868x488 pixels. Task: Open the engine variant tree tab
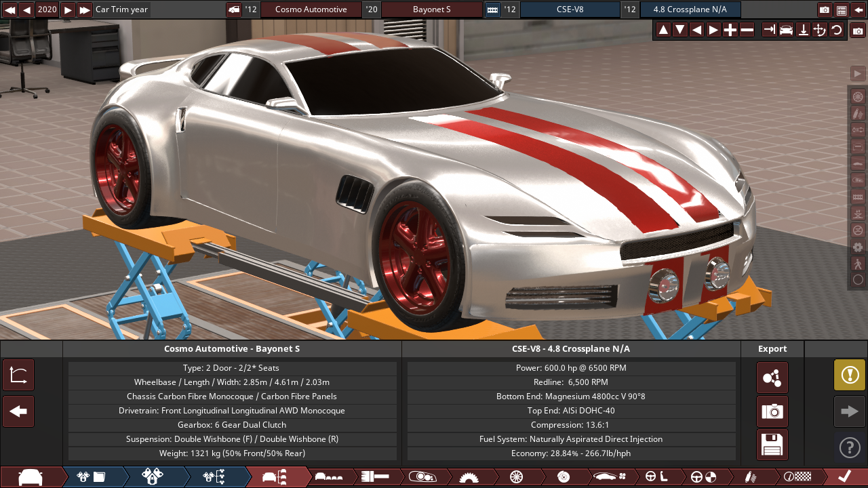point(214,476)
